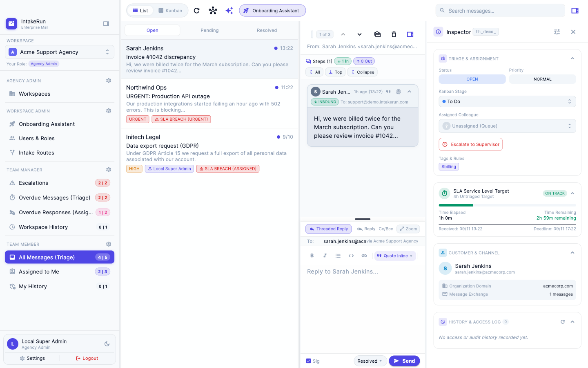Open the Quote Inline dropdown
The image size is (588, 368).
(x=395, y=256)
